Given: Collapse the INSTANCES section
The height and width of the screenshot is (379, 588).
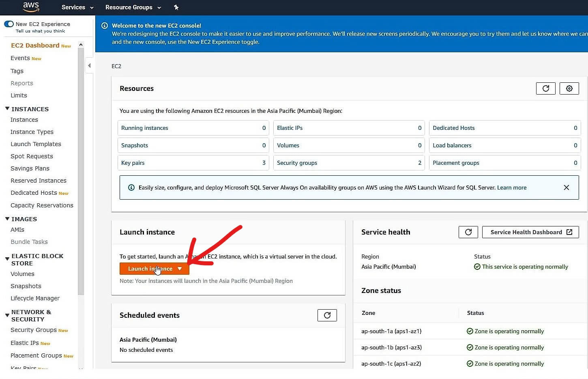Looking at the screenshot, I should pos(6,108).
